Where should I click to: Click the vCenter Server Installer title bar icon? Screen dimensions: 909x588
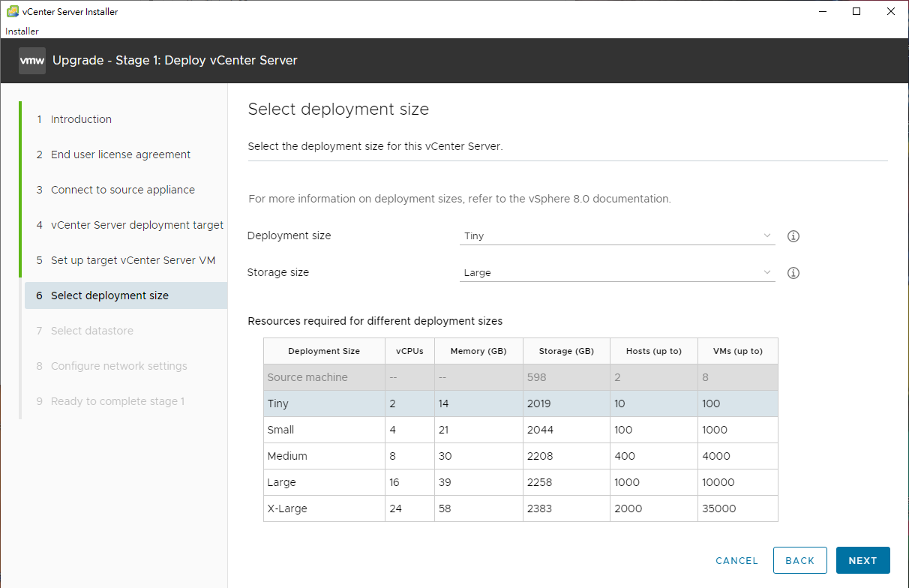coord(12,11)
